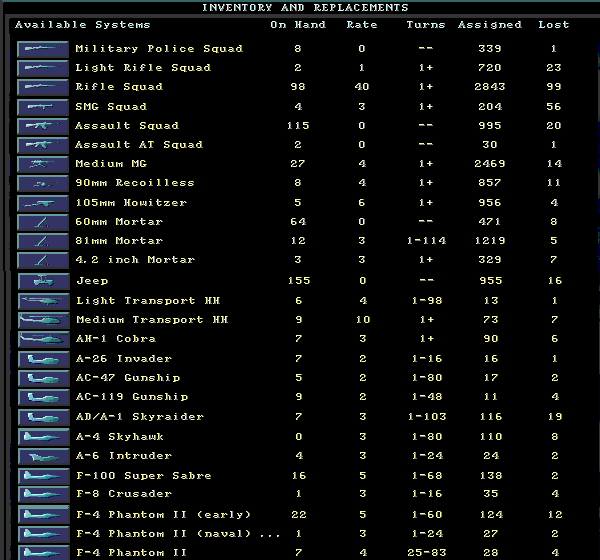Click the 'Lost' column header
Screen dimensions: 600x560
[554, 25]
